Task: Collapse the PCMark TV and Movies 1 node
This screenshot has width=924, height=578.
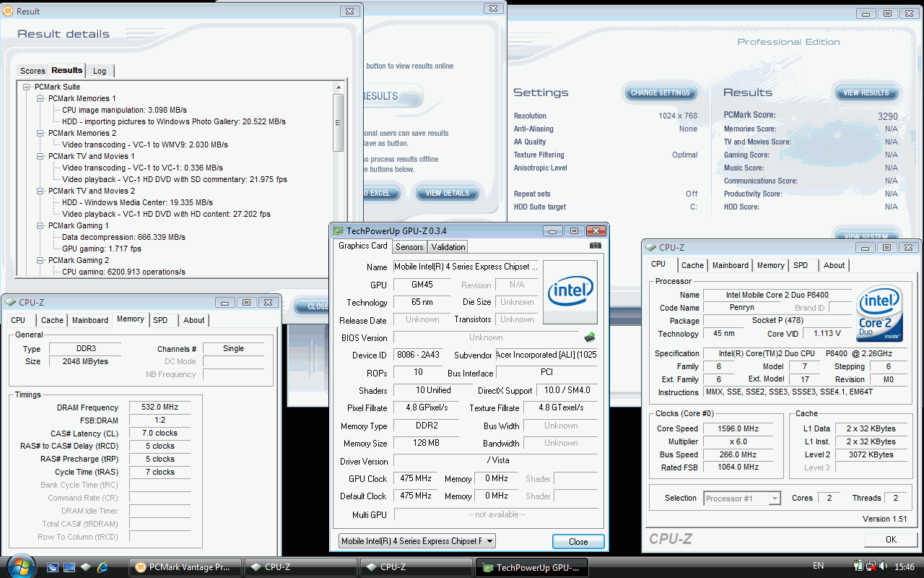Action: pyautogui.click(x=40, y=156)
